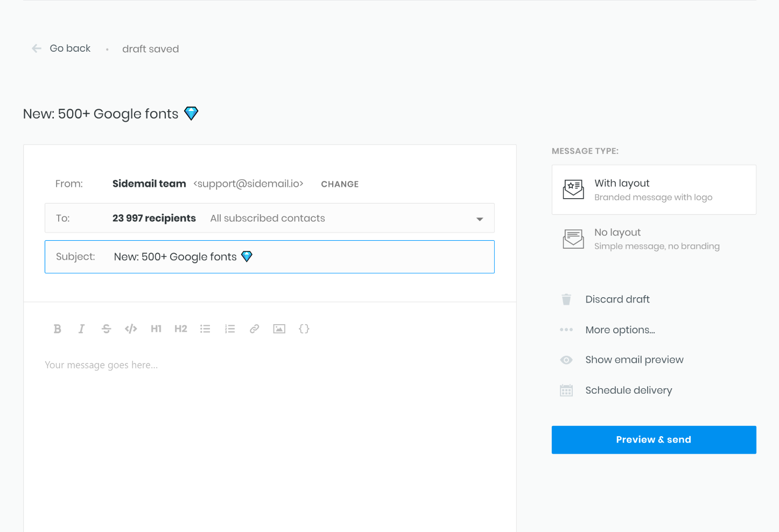Click the Go back link
Image resolution: width=779 pixels, height=532 pixels.
pos(70,48)
